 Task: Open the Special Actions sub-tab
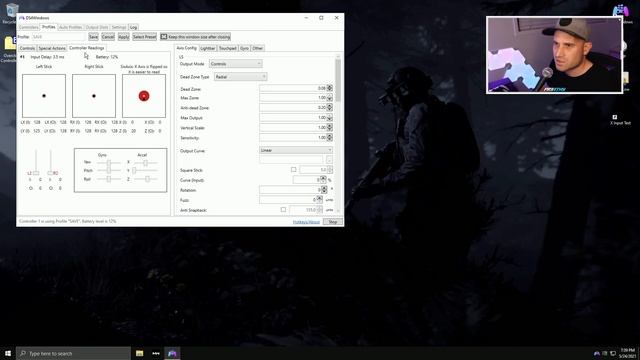click(52, 48)
